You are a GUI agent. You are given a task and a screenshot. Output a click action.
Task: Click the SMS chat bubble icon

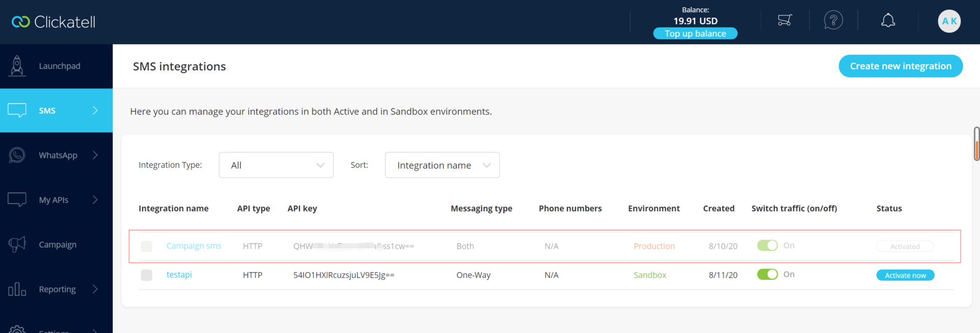[17, 110]
